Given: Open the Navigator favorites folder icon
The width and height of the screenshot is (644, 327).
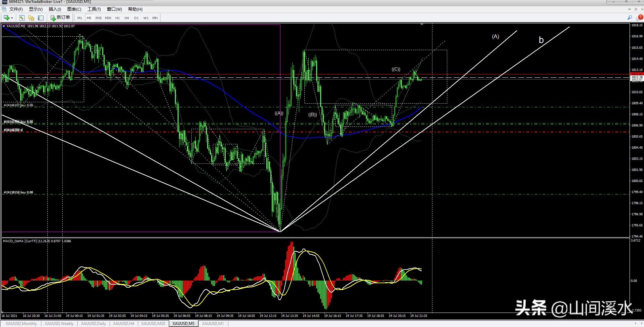Looking at the screenshot, I should pyautogui.click(x=31, y=18).
